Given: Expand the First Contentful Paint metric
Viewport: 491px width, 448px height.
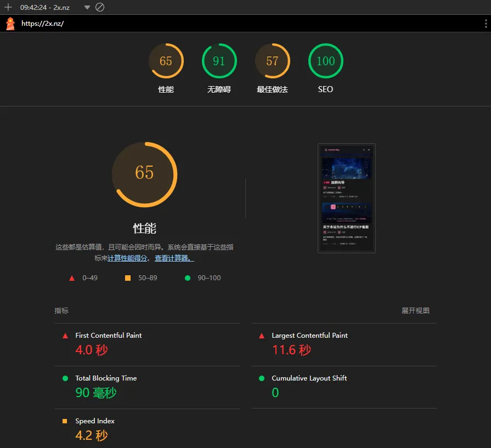Looking at the screenshot, I should click(x=109, y=336).
